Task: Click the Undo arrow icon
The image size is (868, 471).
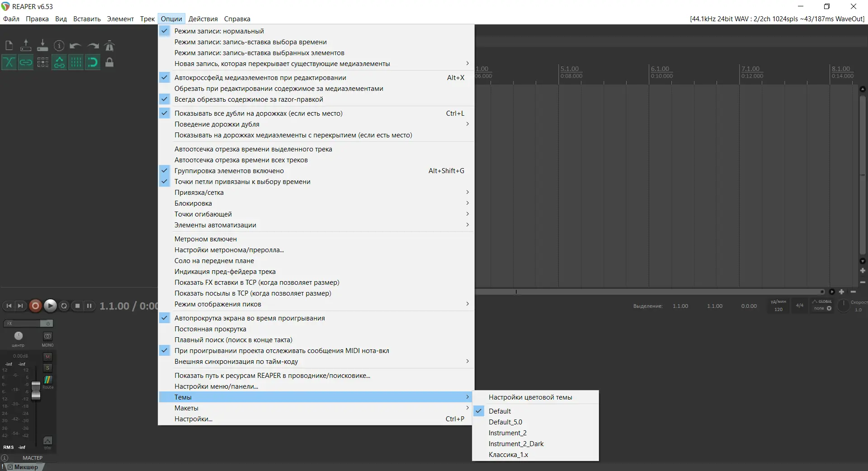Action: (76, 45)
